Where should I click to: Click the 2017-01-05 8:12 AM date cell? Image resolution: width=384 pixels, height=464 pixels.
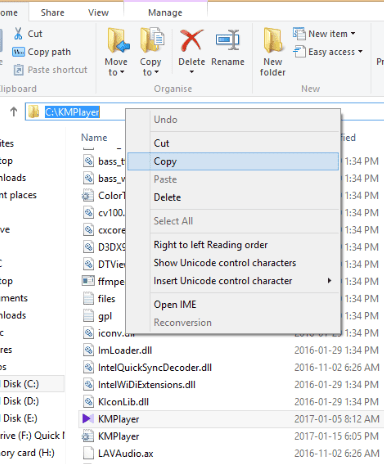click(x=337, y=419)
